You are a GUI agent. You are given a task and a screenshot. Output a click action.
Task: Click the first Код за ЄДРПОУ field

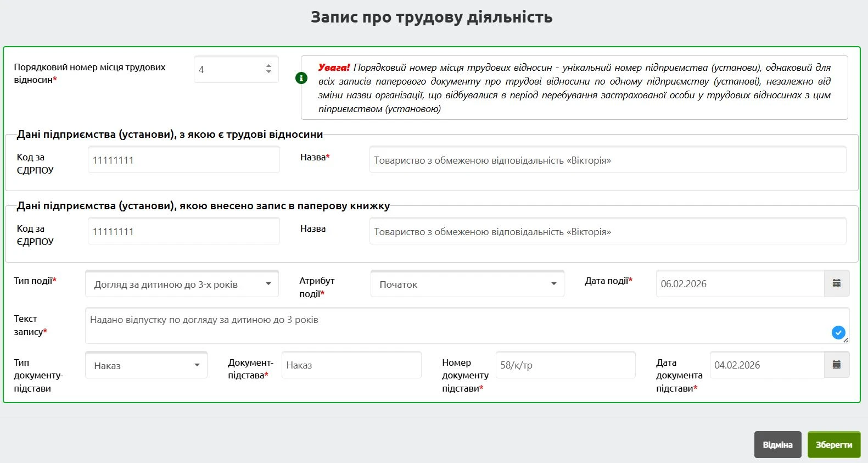coord(183,160)
